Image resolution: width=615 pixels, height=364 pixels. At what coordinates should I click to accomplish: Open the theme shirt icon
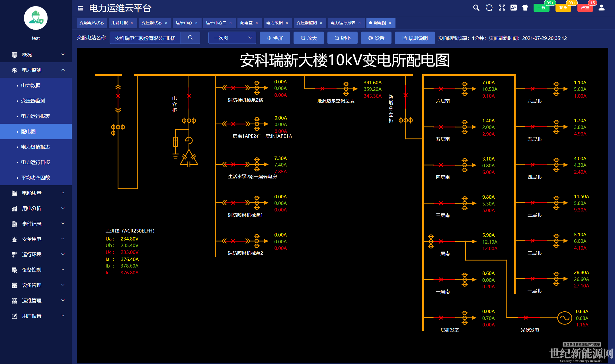pos(525,8)
